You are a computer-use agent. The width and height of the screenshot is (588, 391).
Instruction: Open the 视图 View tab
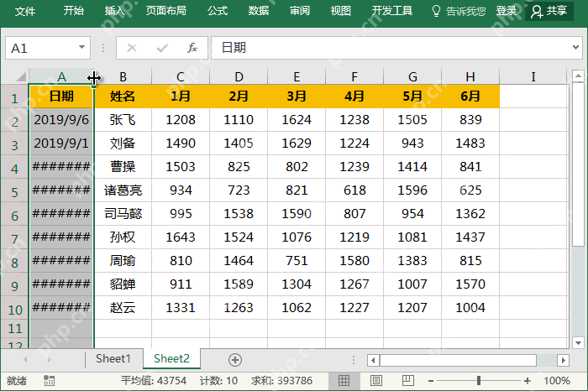click(x=340, y=11)
